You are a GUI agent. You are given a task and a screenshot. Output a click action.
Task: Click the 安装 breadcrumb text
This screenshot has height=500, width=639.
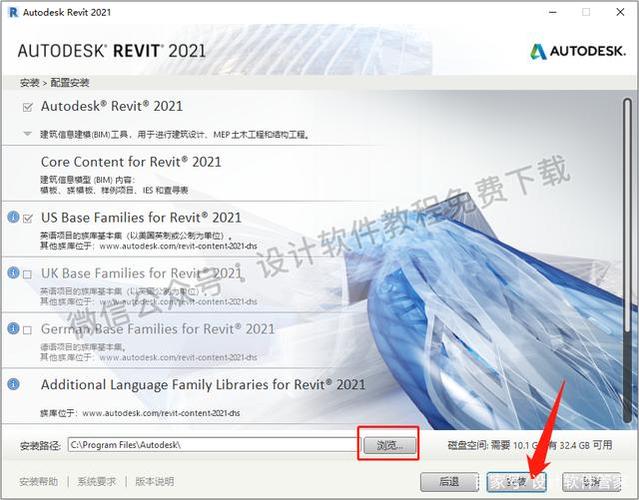pos(29,83)
